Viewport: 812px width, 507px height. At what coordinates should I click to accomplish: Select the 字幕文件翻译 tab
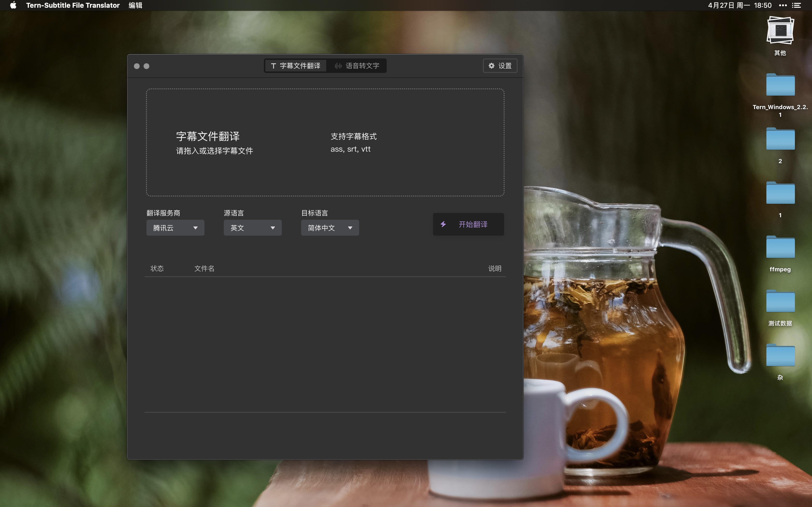click(x=296, y=66)
